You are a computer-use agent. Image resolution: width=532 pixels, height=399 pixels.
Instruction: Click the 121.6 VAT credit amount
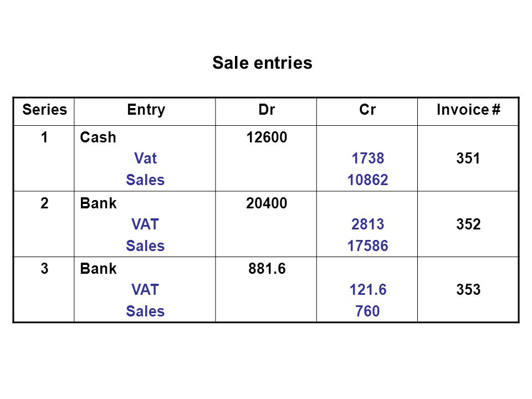368,290
